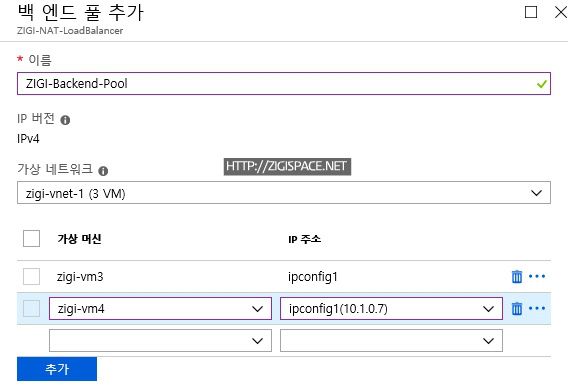This screenshot has width=568, height=390.
Task: Open more options for zigi-vm4 row
Action: [x=537, y=308]
